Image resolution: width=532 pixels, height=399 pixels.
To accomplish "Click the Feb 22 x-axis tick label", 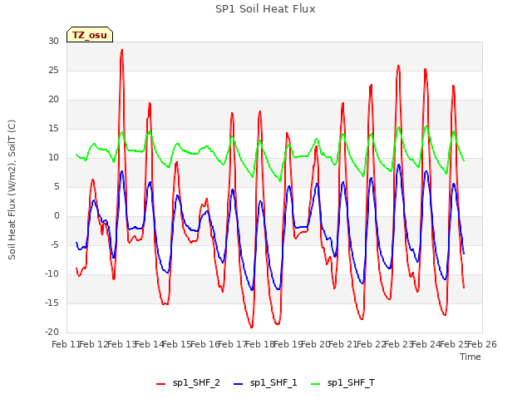I will (372, 344).
